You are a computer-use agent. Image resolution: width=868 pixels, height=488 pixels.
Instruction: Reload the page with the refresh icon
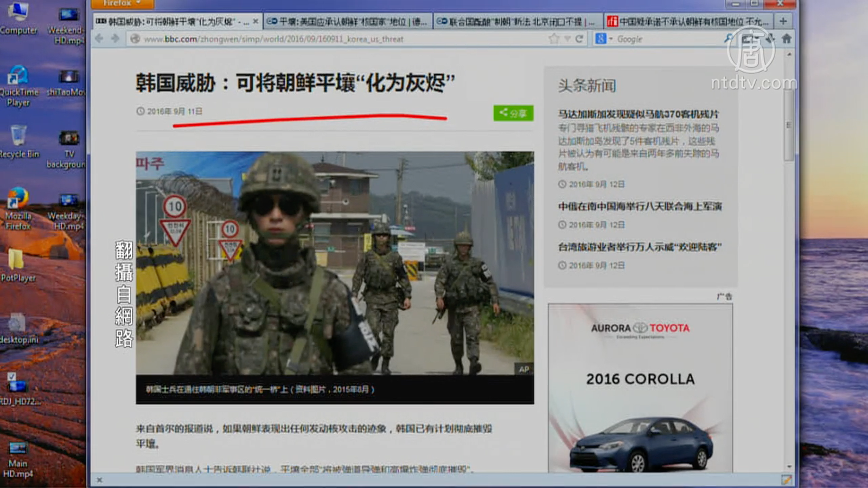579,39
